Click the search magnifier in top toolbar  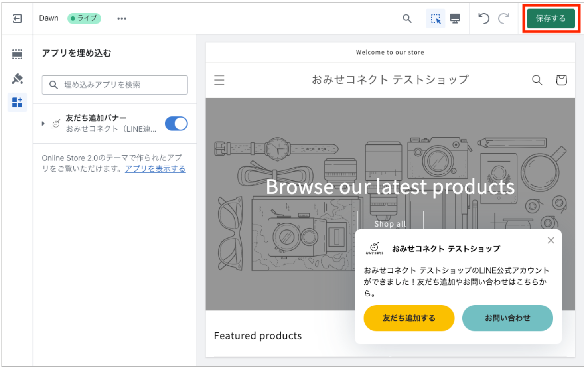(x=407, y=18)
